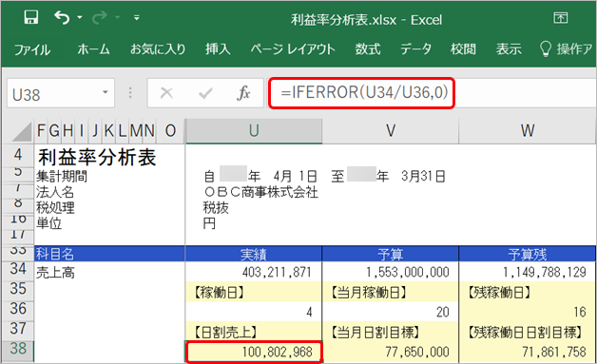Click cell V36 showing 20

[391, 312]
